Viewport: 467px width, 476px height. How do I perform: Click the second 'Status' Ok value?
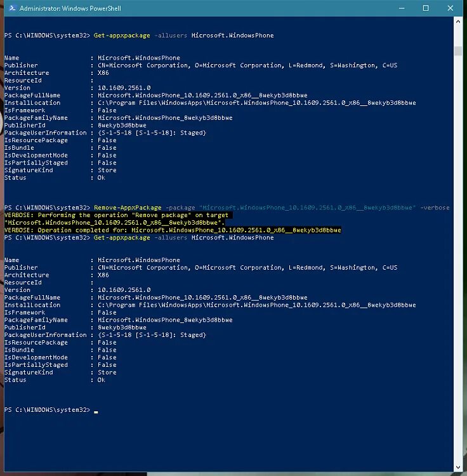pos(102,380)
